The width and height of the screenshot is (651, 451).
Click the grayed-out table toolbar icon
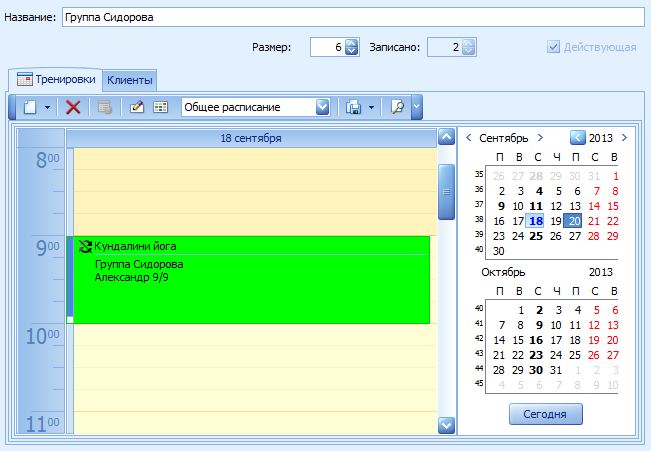(x=104, y=107)
